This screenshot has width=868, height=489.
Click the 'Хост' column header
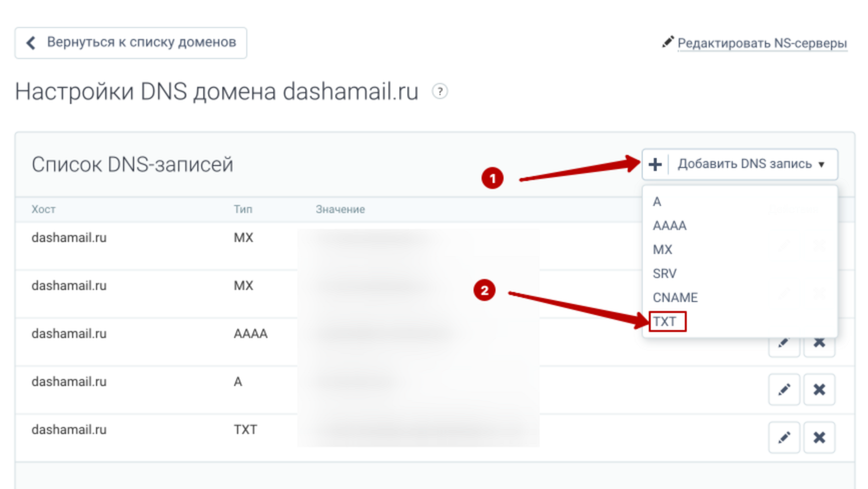point(43,210)
